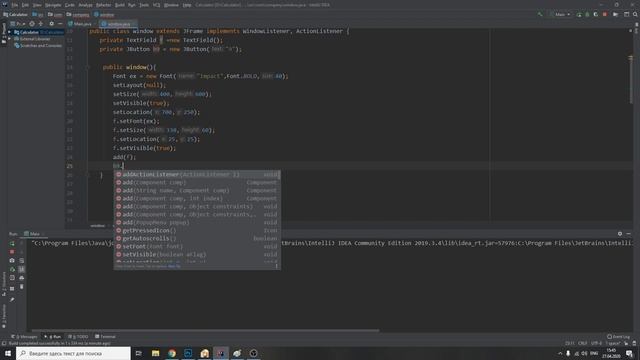The height and width of the screenshot is (360, 640).
Task: Open the Refactor menu
Action: coord(103,5)
